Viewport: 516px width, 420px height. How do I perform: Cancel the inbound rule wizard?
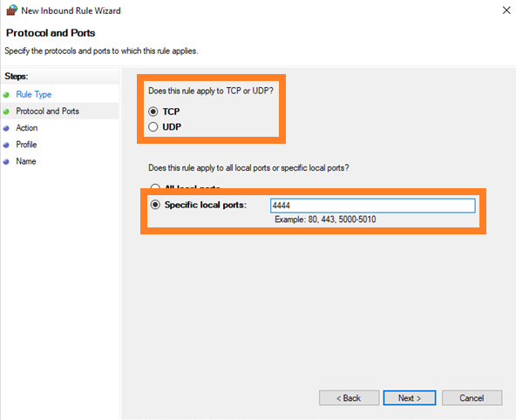point(472,398)
